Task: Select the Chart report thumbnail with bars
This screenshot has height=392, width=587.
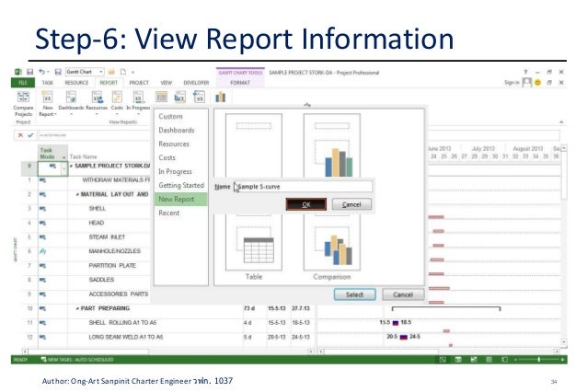Action: coord(332,145)
